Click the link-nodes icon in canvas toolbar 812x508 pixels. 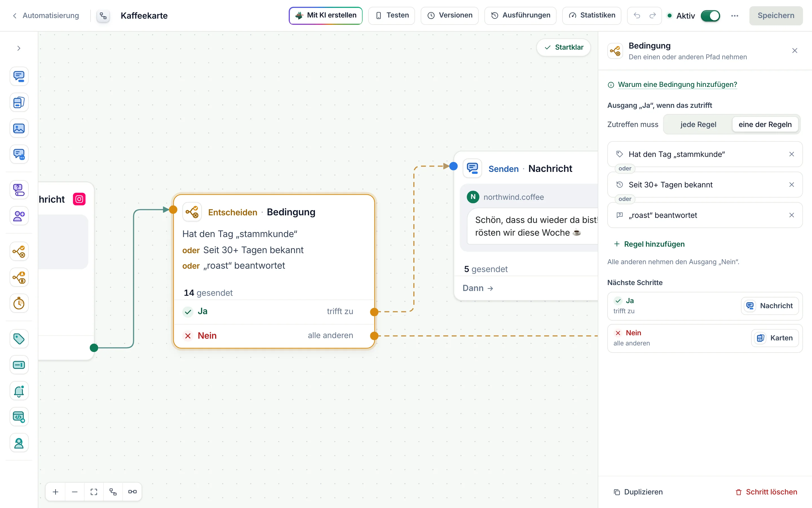click(x=132, y=492)
